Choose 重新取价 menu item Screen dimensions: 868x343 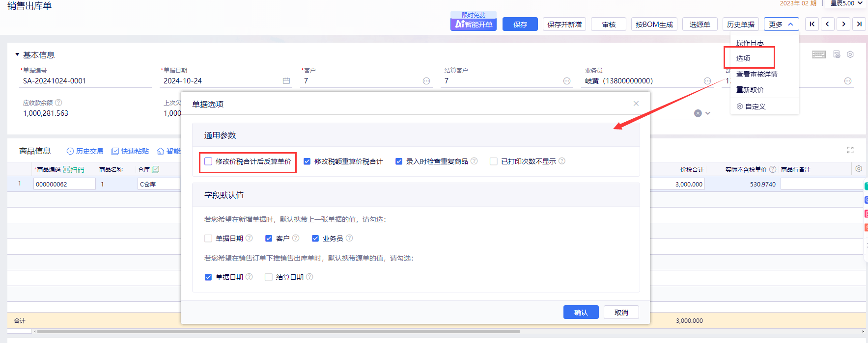(x=750, y=90)
